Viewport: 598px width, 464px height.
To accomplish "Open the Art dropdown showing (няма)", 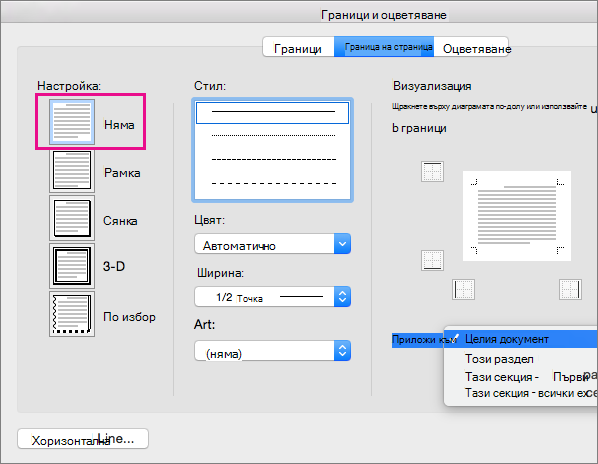I will tap(272, 351).
